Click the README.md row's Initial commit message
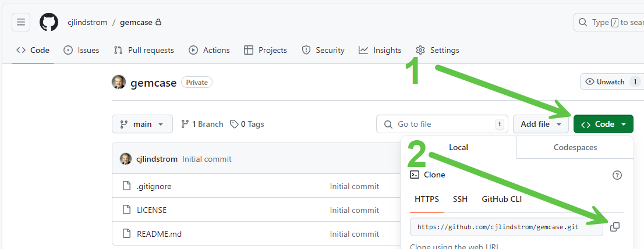644x249 pixels. tap(355, 234)
